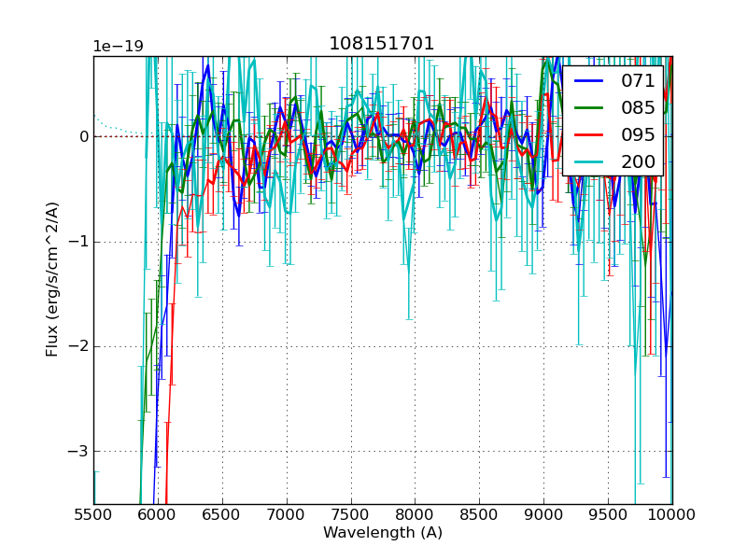Click the 085 legend label
This screenshot has height=560, width=747.
coord(638,108)
